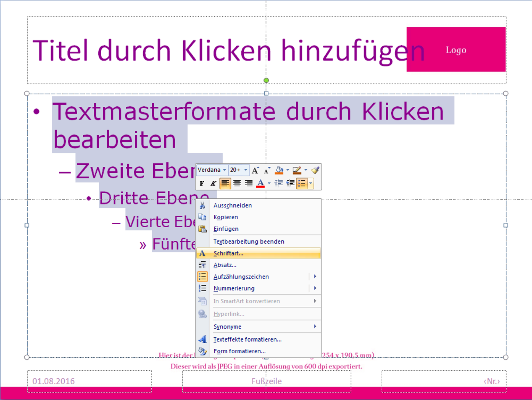Toggle italic (K) formatting
532x400 pixels.
point(213,184)
